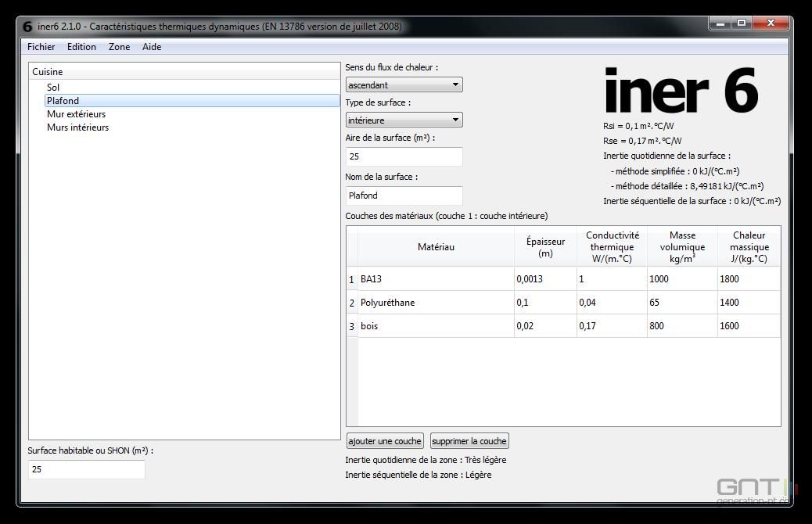Select row 2 header in layers table
The height and width of the screenshot is (524, 812).
[351, 303]
